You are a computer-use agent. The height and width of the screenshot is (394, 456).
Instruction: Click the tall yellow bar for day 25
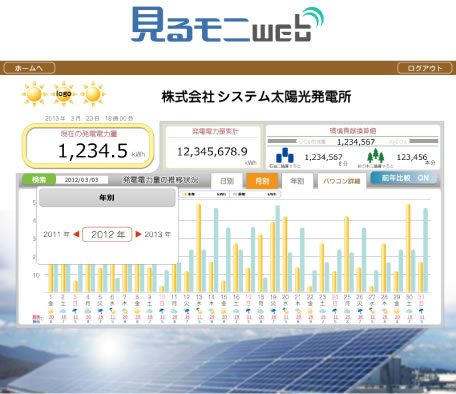click(347, 254)
